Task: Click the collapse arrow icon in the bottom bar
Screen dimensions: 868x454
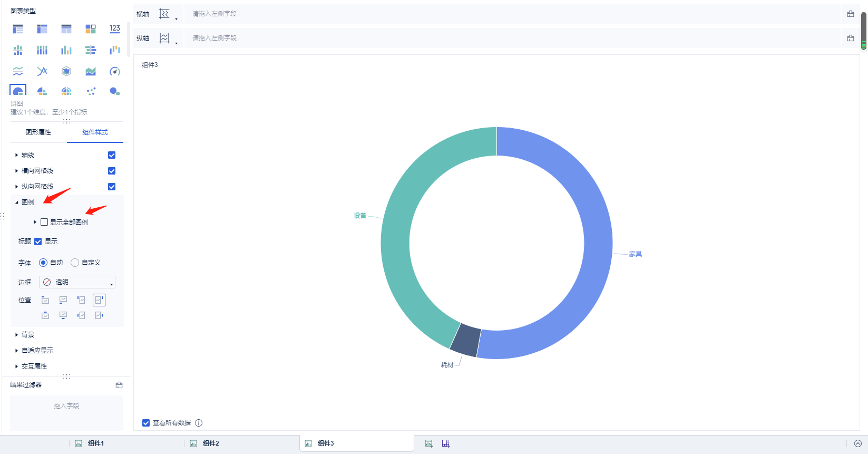Action: (x=858, y=443)
